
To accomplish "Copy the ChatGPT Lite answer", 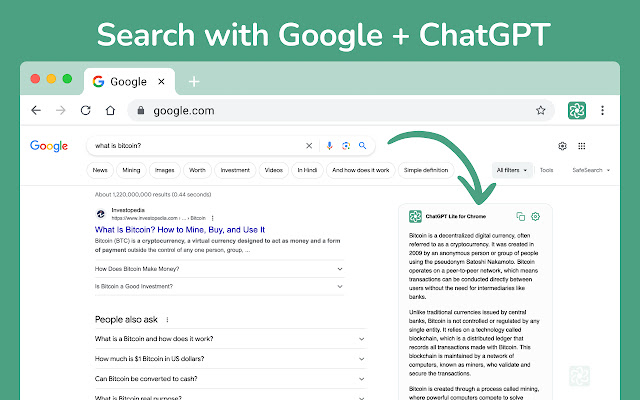I will click(x=520, y=216).
